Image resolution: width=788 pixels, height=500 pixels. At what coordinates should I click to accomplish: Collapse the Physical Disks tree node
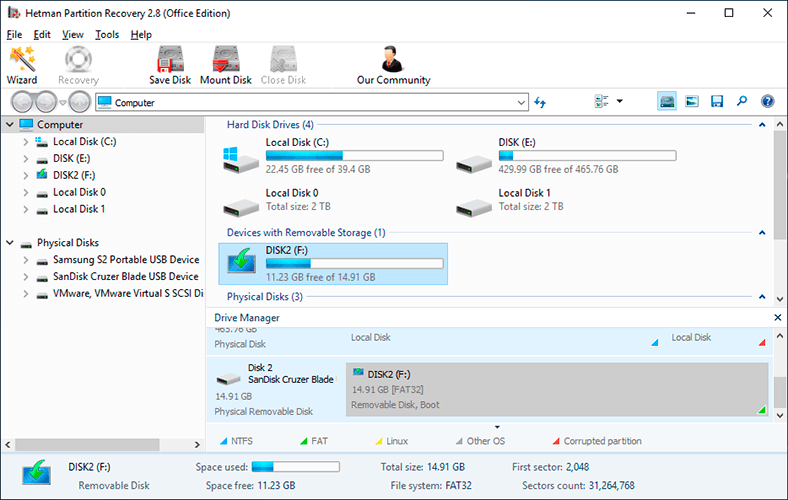coord(10,243)
